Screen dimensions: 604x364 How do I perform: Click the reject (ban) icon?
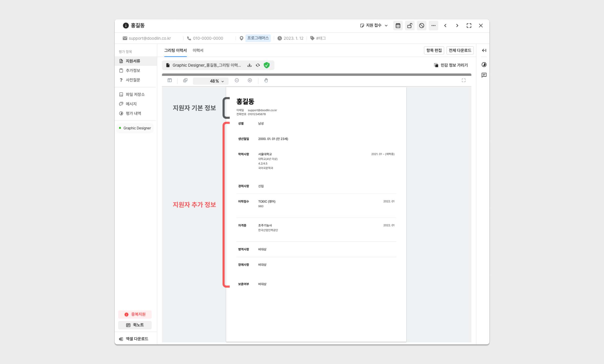pyautogui.click(x=421, y=26)
